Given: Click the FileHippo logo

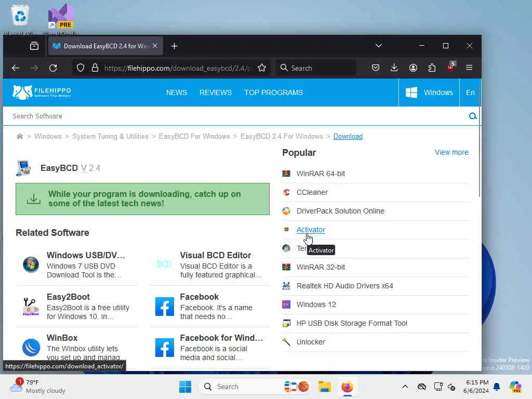Looking at the screenshot, I should 42,92.
